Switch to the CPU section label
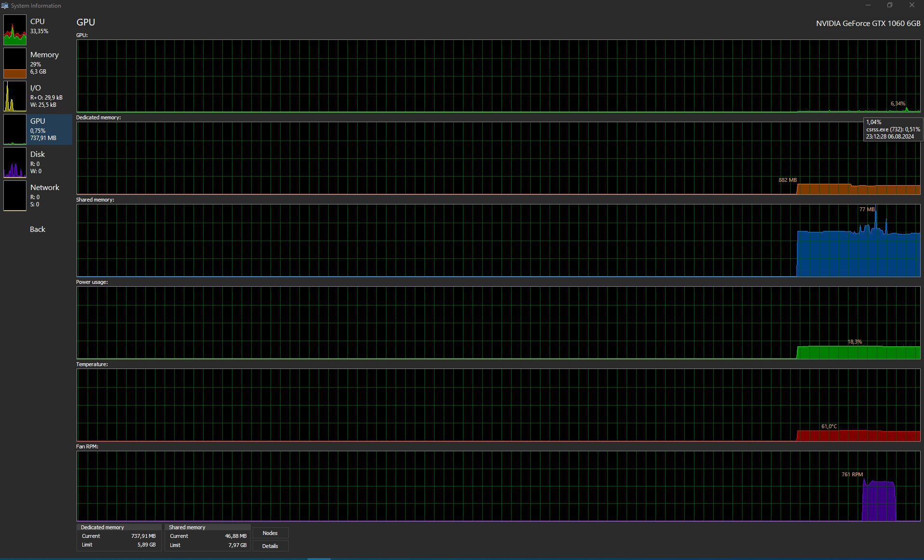Screen dimensions: 924x560 point(38,22)
